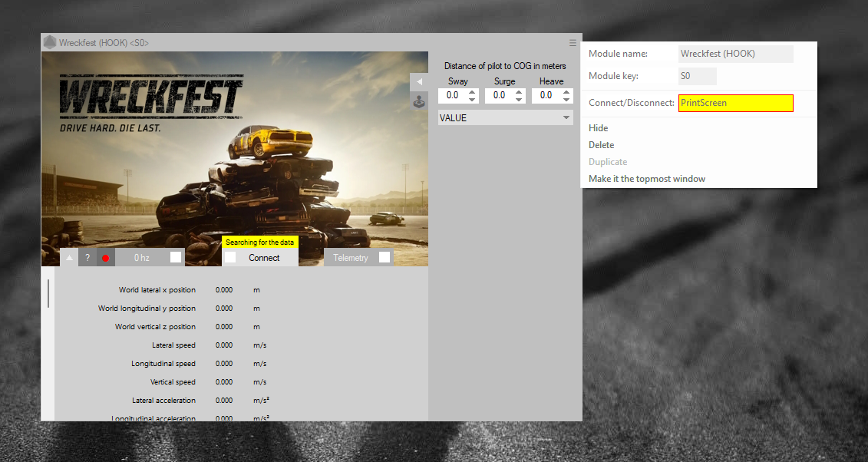Enable the Telemetry checkbox
The width and height of the screenshot is (868, 462).
click(384, 257)
